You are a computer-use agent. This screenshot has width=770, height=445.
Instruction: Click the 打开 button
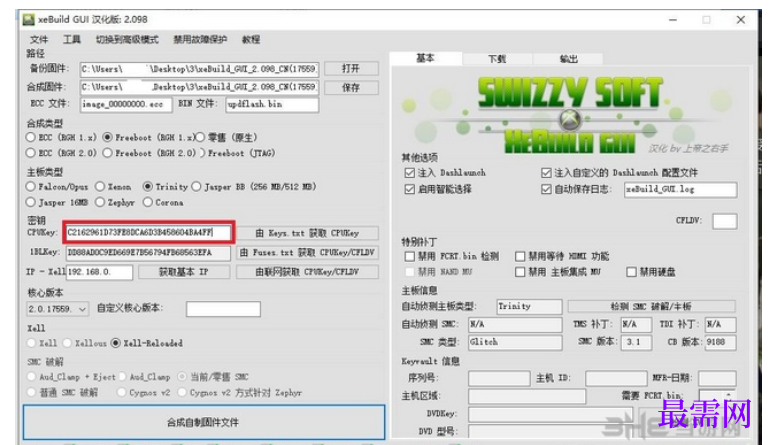coord(351,68)
